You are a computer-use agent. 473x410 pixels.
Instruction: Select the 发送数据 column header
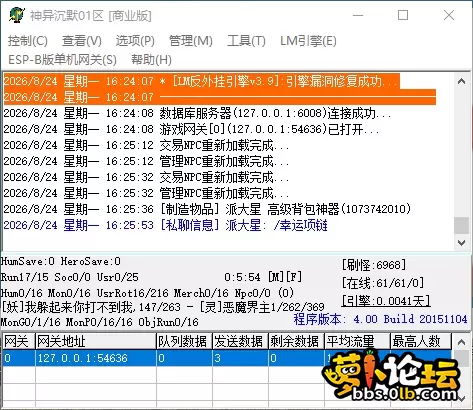(x=240, y=341)
